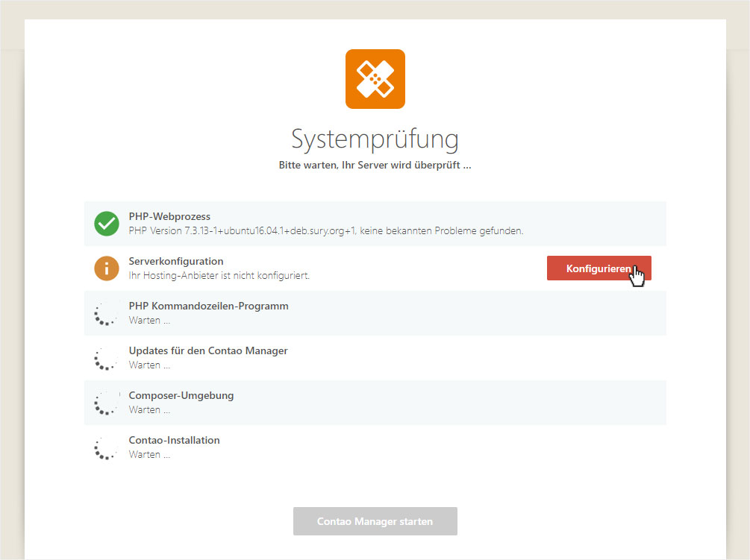The image size is (750, 560).
Task: Click the PHP-Webprozess title
Action: click(169, 216)
